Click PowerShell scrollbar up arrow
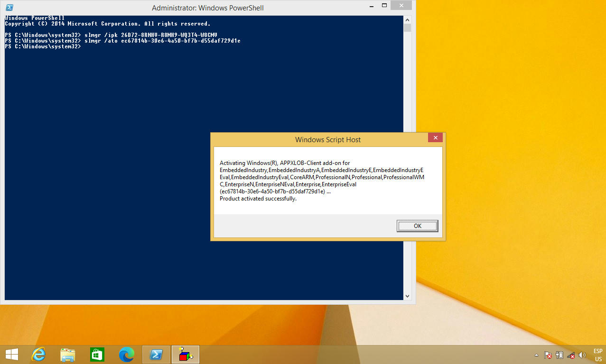 [x=407, y=19]
